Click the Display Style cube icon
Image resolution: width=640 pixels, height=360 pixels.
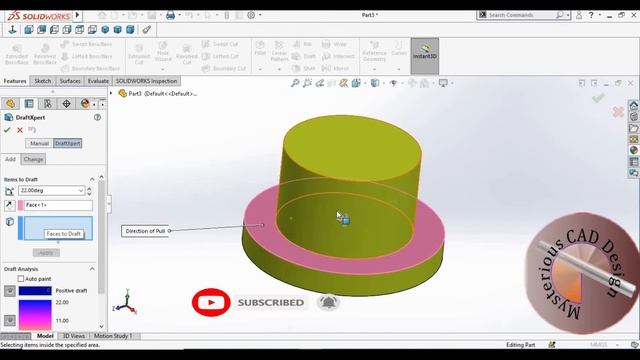(x=375, y=83)
